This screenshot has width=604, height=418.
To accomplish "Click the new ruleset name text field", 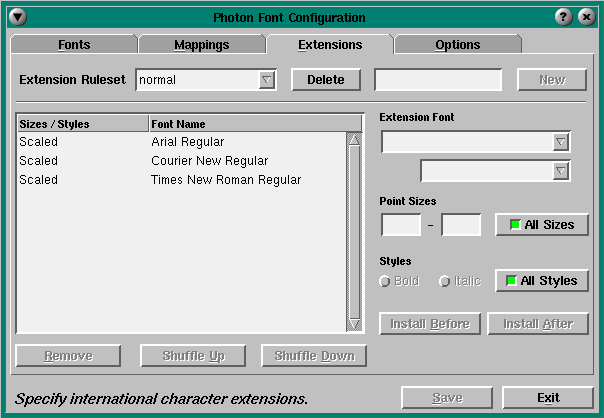I will coord(438,80).
